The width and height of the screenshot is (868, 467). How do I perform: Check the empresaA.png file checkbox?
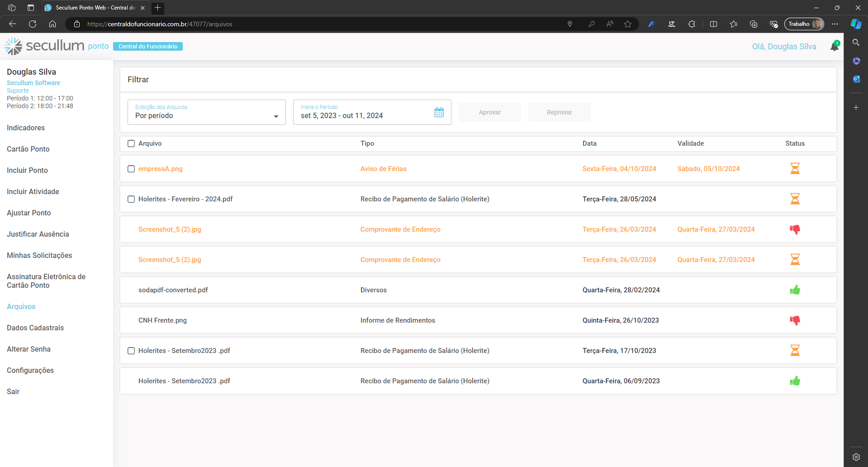pyautogui.click(x=131, y=169)
